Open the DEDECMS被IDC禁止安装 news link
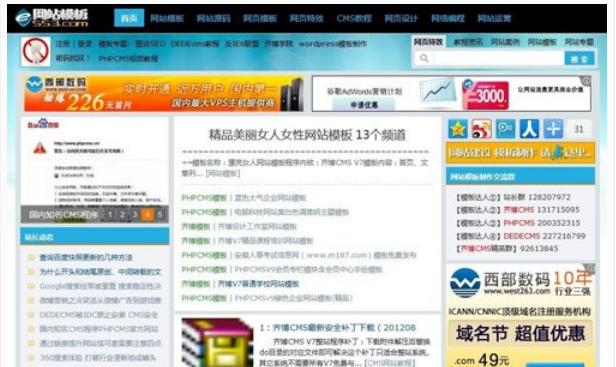The width and height of the screenshot is (616, 367). pos(99,315)
